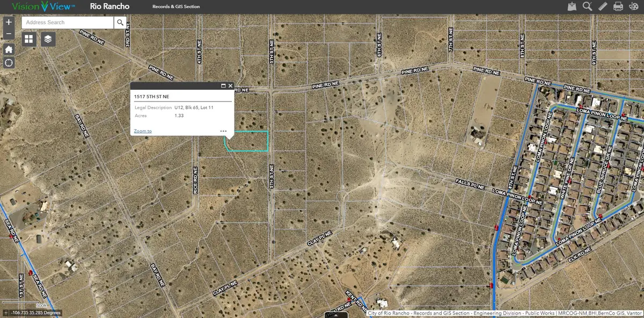Open the ellipsis menu in the parcel popup

(x=224, y=131)
